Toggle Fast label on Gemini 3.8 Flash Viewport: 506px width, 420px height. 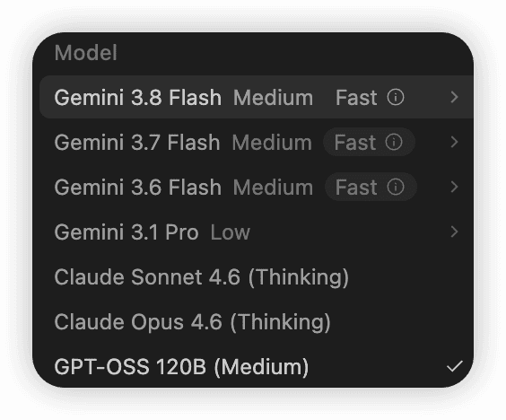[356, 97]
